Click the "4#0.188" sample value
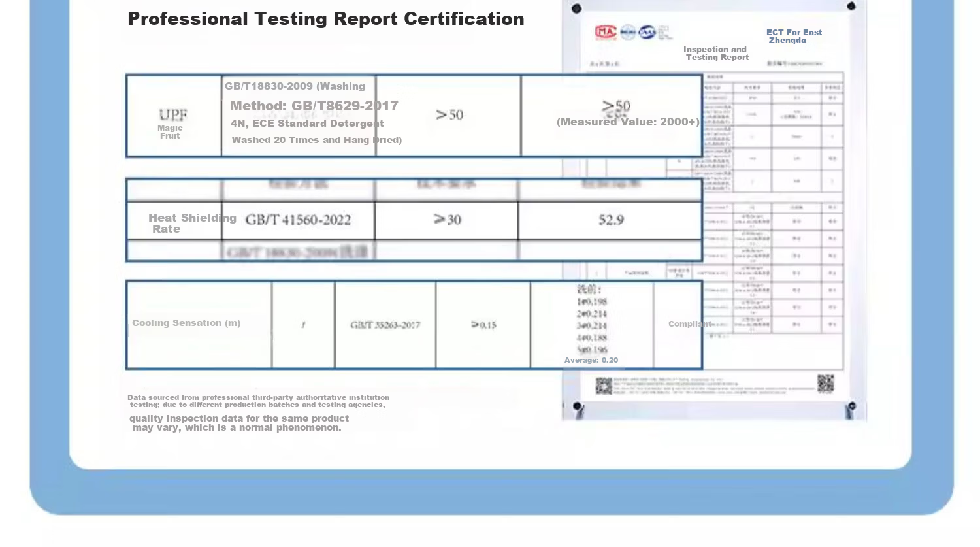This screenshot has width=980, height=547. click(592, 338)
